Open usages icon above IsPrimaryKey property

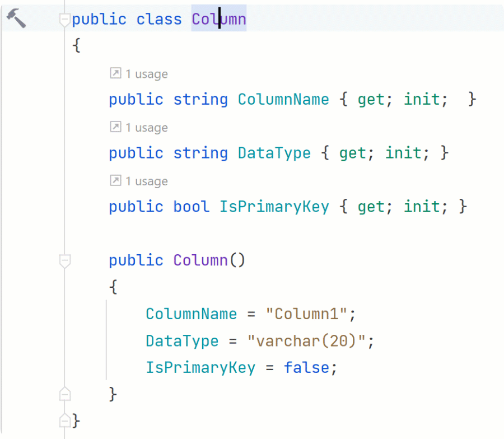115,181
